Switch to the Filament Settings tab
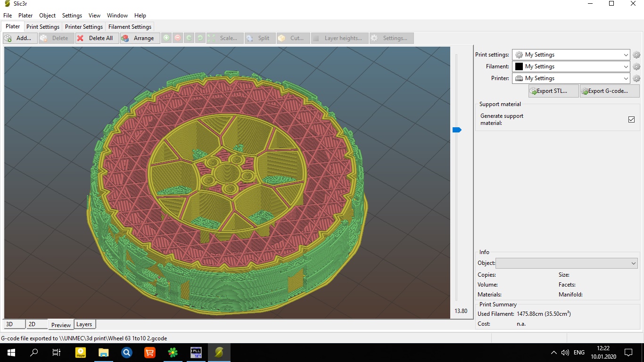 (x=130, y=27)
